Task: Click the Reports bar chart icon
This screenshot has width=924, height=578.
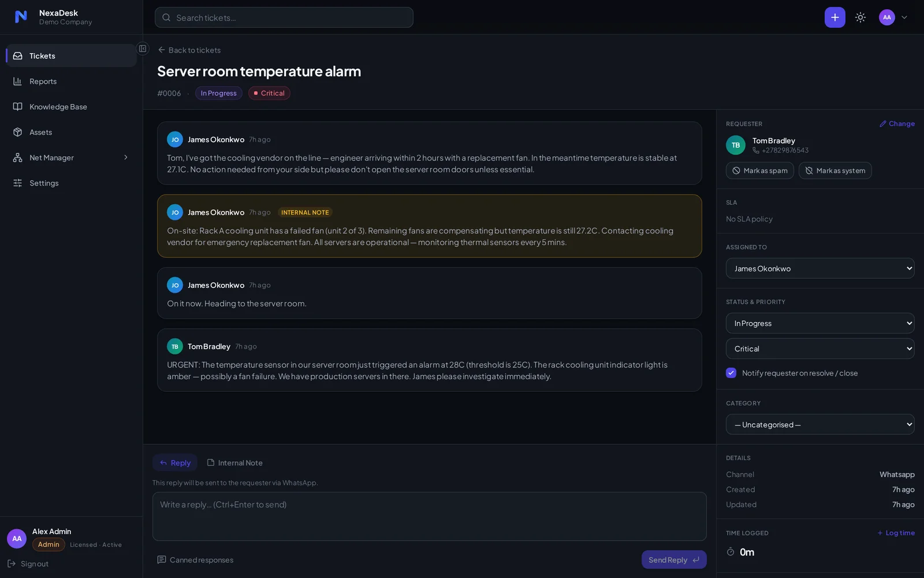Action: (18, 81)
